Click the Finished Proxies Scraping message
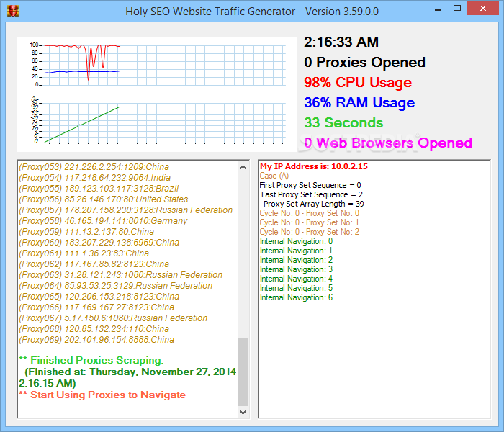The height and width of the screenshot is (432, 504). pos(91,360)
